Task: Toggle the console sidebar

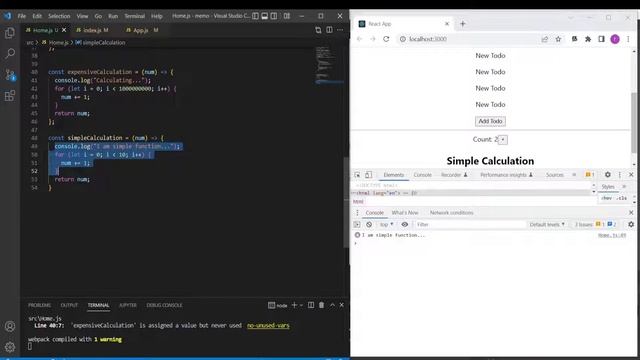Action: 357,224
